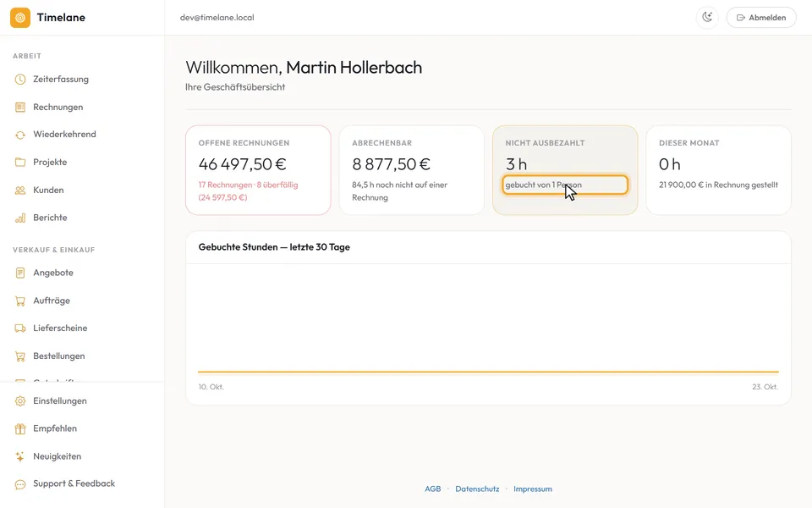Image resolution: width=812 pixels, height=508 pixels.
Task: Open the Datenschutz footer link
Action: pos(477,489)
